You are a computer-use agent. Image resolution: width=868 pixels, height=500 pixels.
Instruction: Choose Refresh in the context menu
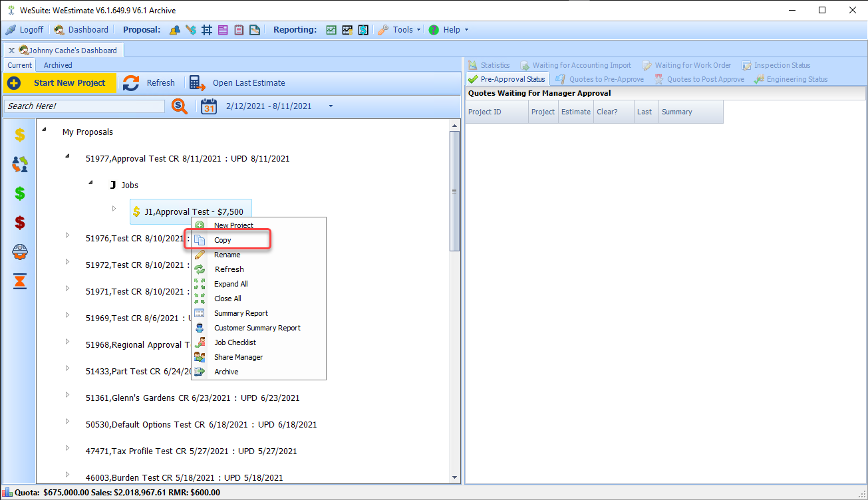pyautogui.click(x=258, y=269)
